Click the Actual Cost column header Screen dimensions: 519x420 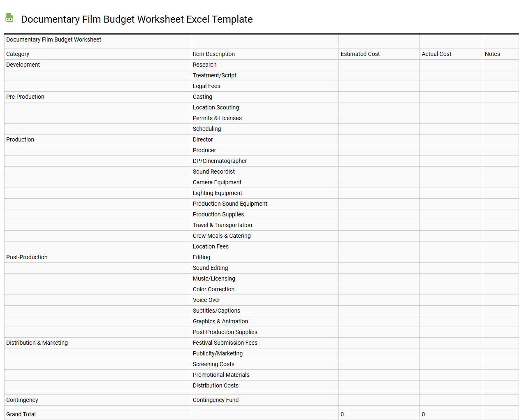(436, 54)
